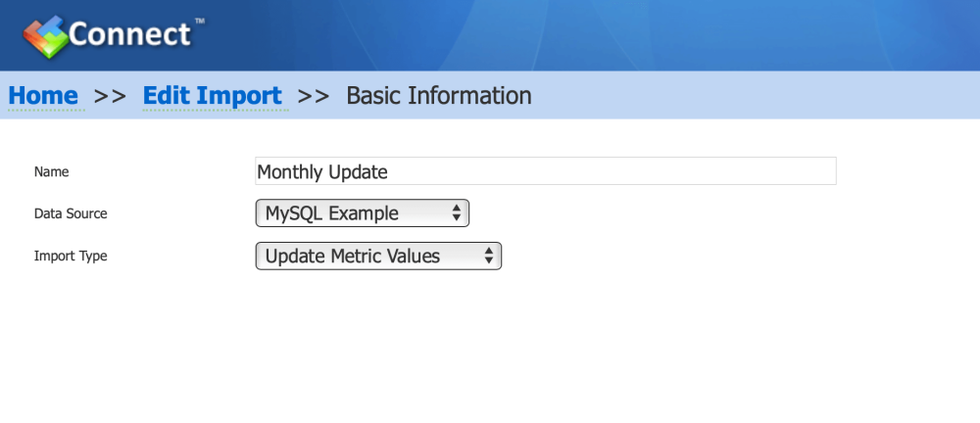This screenshot has width=980, height=423.
Task: Click the Basic Information breadcrumb text
Action: click(x=439, y=96)
